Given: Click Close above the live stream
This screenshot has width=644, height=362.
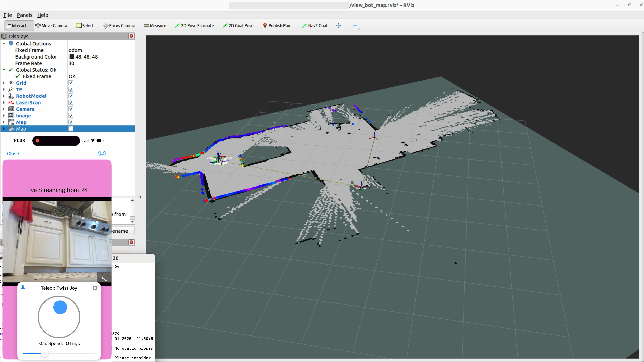Looking at the screenshot, I should [x=13, y=154].
